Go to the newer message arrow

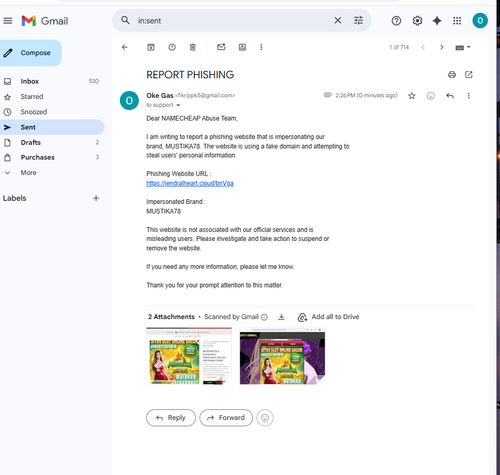click(423, 47)
